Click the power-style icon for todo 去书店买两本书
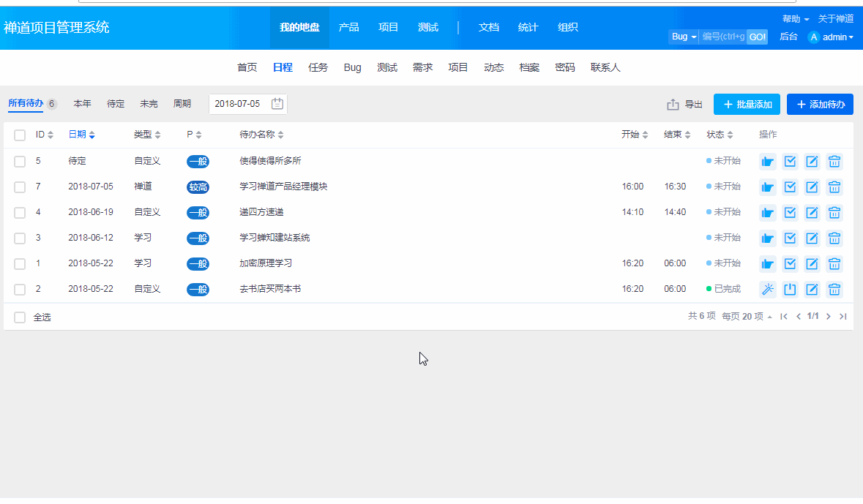The height and width of the screenshot is (504, 863). click(790, 290)
